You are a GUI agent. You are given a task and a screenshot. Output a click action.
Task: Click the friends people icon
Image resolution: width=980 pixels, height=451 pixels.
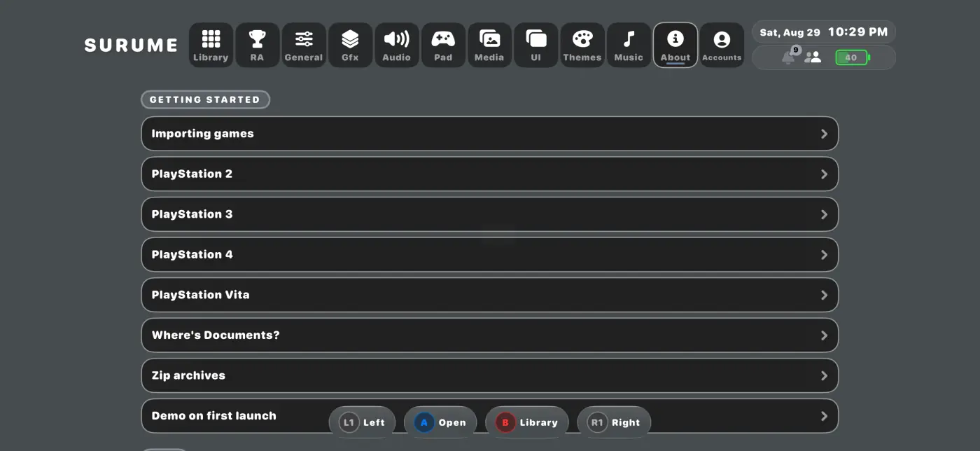click(813, 57)
